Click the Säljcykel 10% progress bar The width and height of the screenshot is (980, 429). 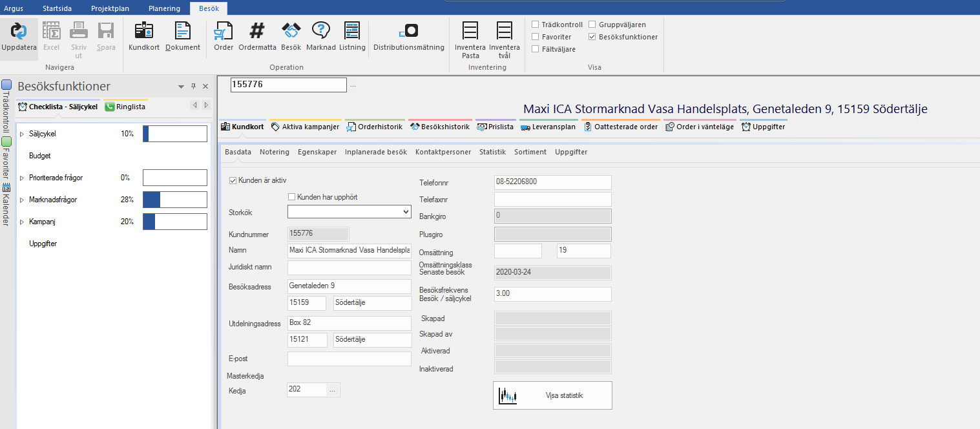click(x=175, y=134)
